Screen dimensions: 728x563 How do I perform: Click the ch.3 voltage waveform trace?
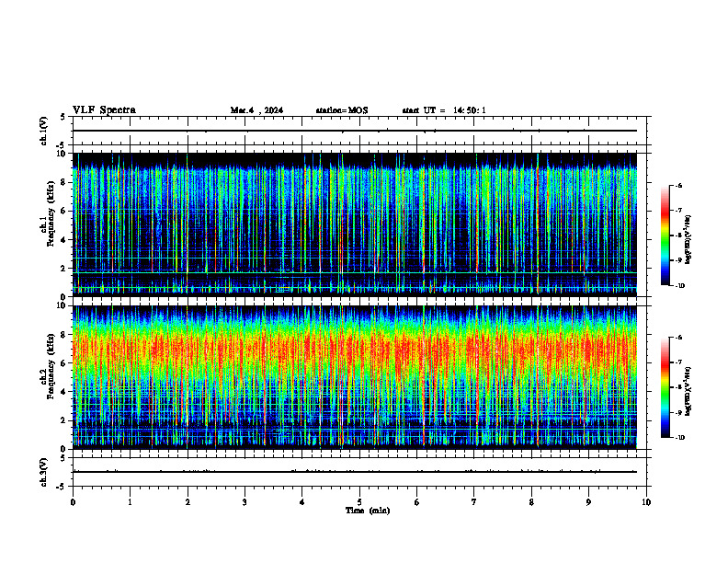[355, 472]
